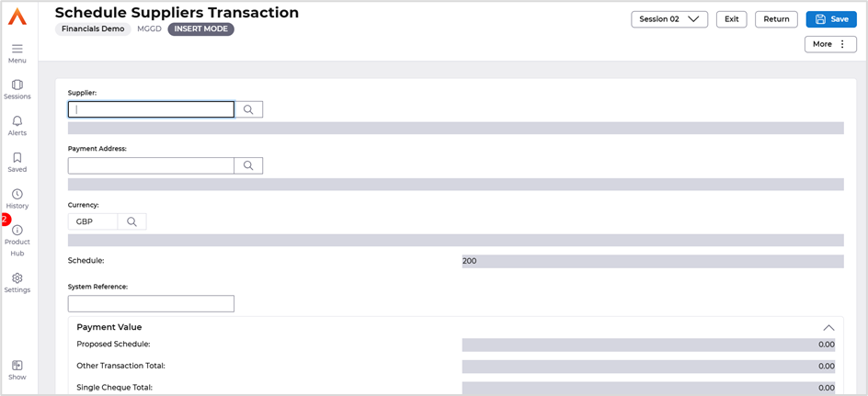The width and height of the screenshot is (868, 396).
Task: Open the History clock icon
Action: 17,194
